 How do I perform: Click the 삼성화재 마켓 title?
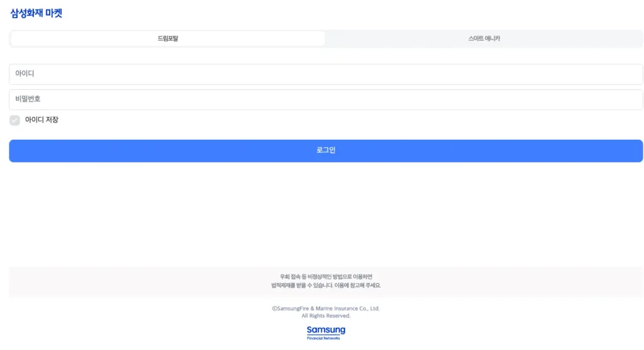pos(36,13)
